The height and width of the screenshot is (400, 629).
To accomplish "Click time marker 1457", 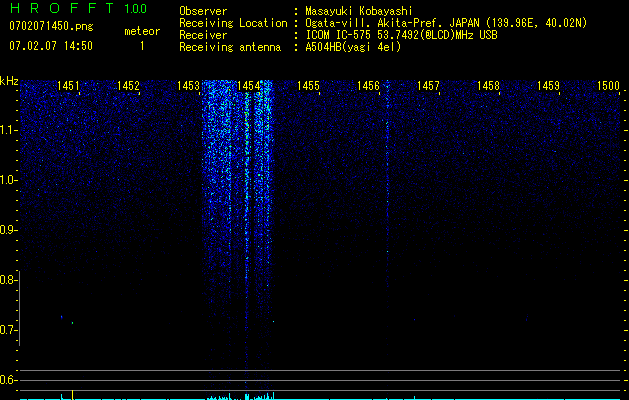I will click(x=428, y=86).
